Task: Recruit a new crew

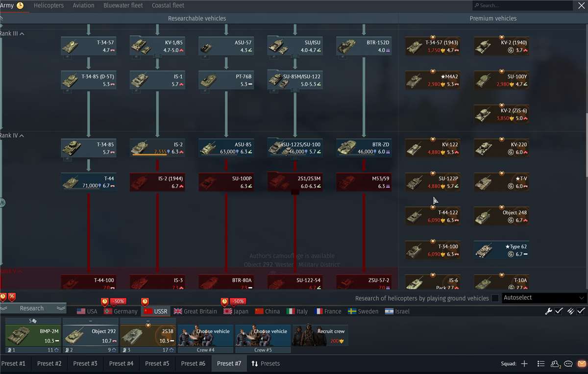Action: [320, 335]
